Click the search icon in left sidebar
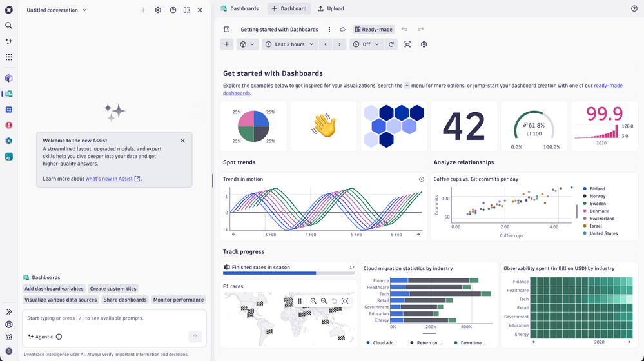 [8, 25]
